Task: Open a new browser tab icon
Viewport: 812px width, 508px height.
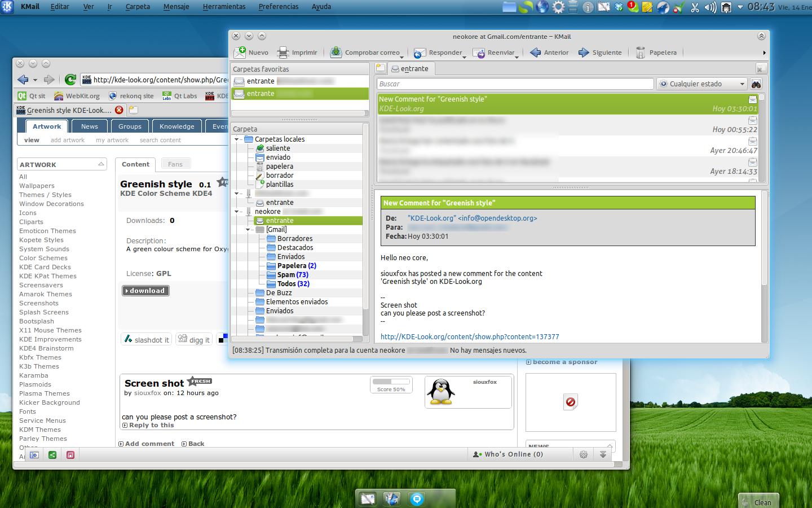Action: 133,110
